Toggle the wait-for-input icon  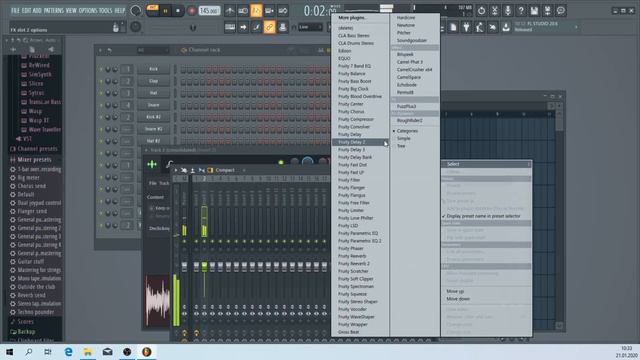[243, 11]
